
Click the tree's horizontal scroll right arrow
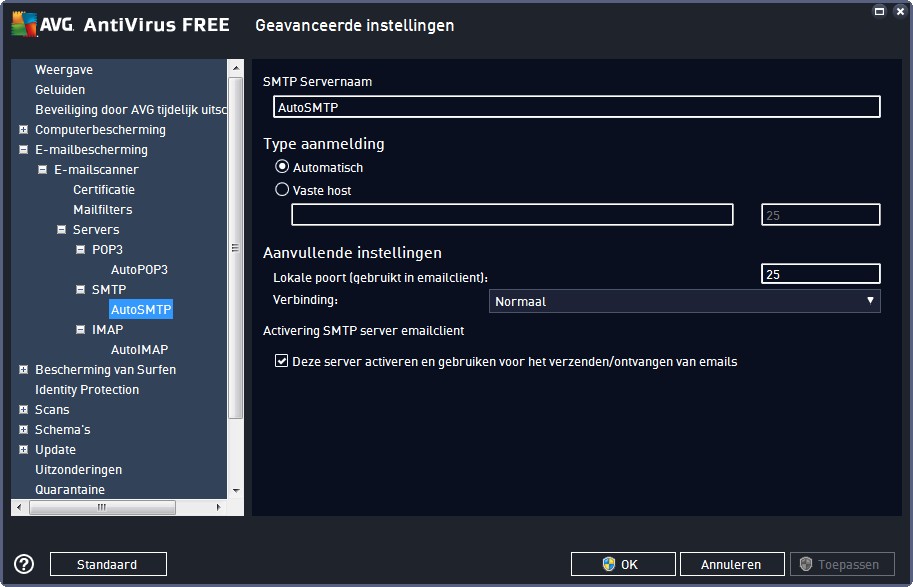(218, 507)
